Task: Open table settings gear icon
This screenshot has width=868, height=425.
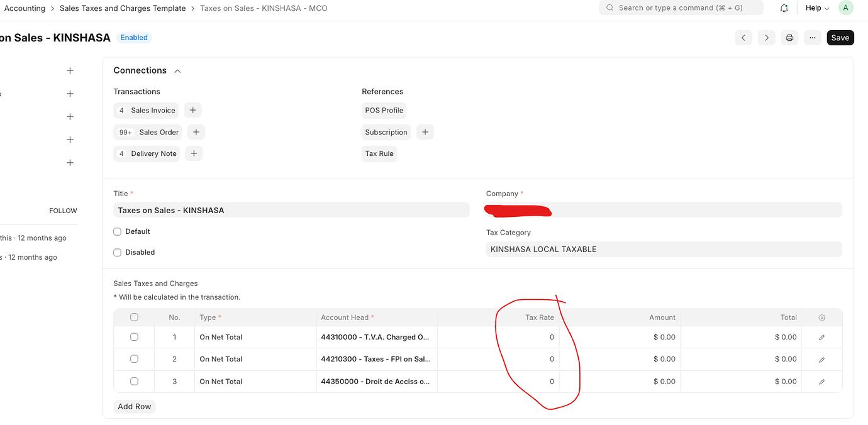Action: click(x=821, y=318)
